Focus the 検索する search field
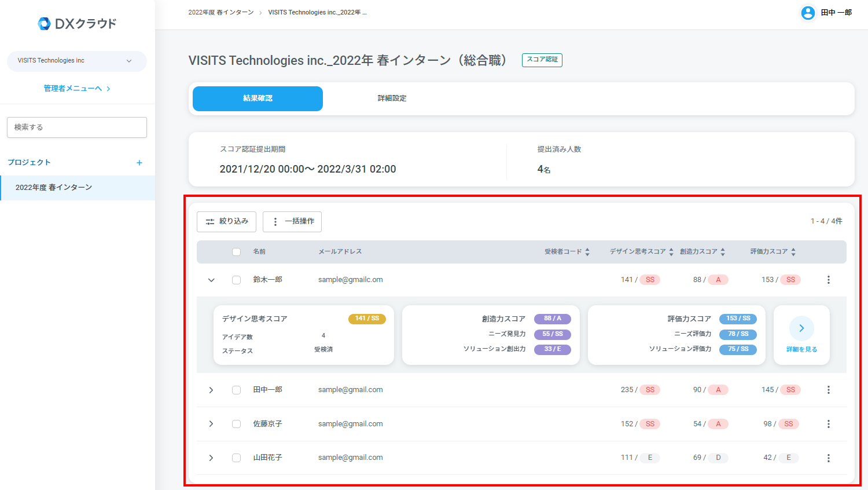 tap(77, 127)
